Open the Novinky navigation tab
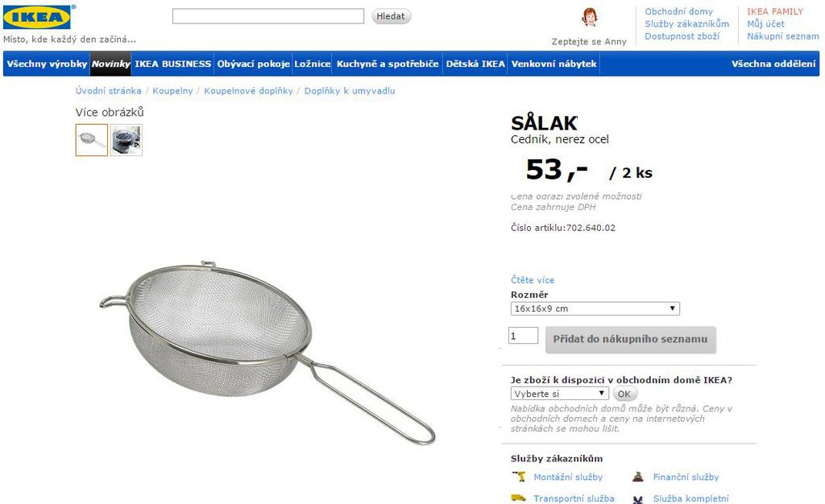The height and width of the screenshot is (504, 825). 110,64
